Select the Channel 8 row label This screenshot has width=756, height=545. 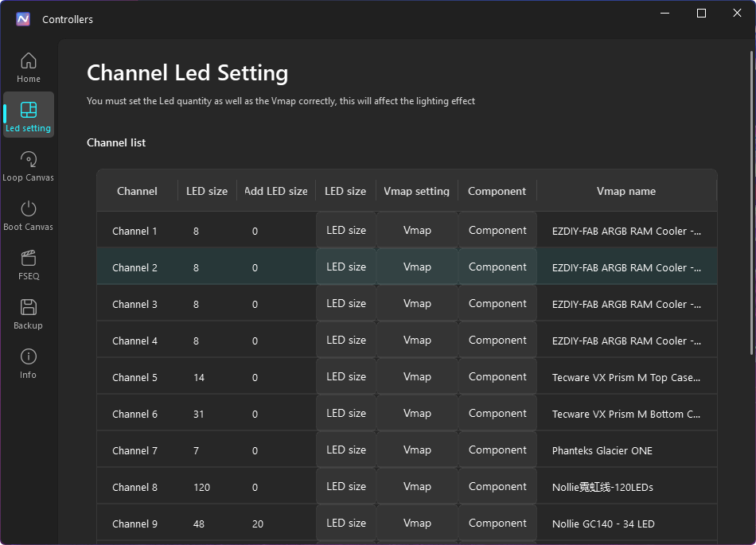coord(134,488)
